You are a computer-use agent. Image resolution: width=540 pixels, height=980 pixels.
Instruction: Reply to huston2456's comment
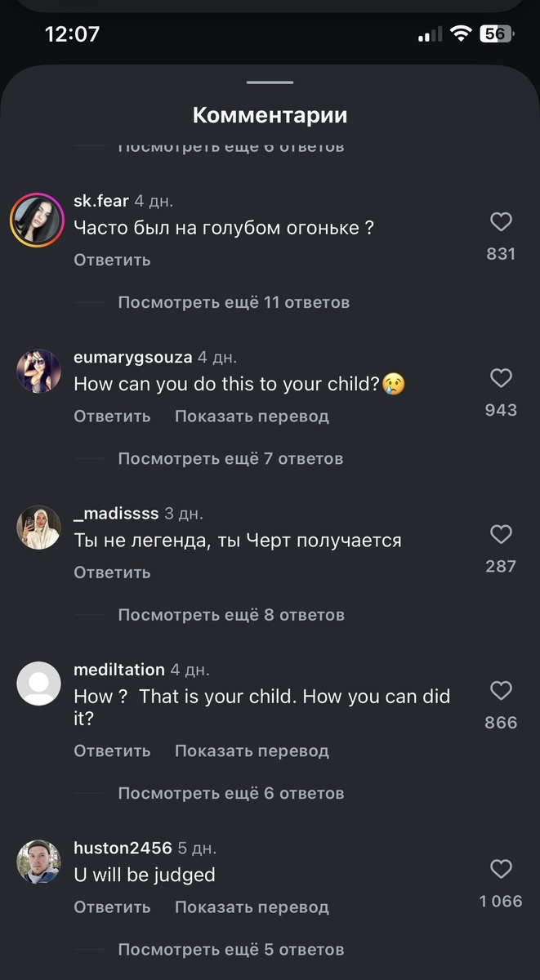112,906
